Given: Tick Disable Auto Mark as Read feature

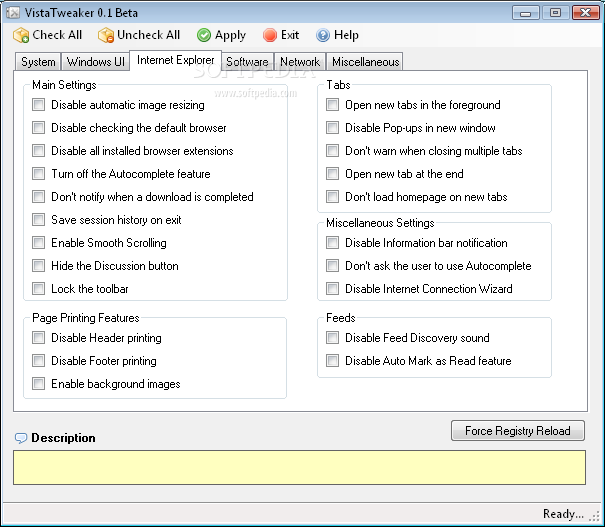Looking at the screenshot, I should pos(332,361).
